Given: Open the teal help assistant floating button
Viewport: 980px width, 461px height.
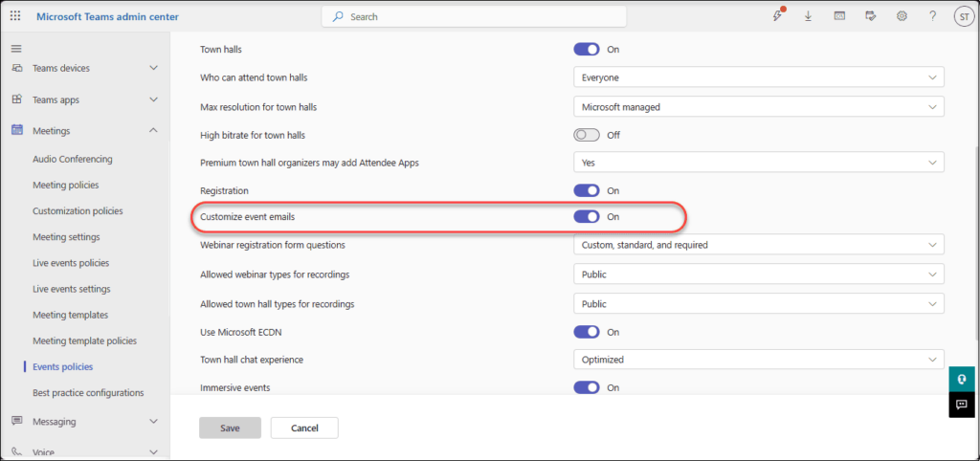Looking at the screenshot, I should click(962, 379).
